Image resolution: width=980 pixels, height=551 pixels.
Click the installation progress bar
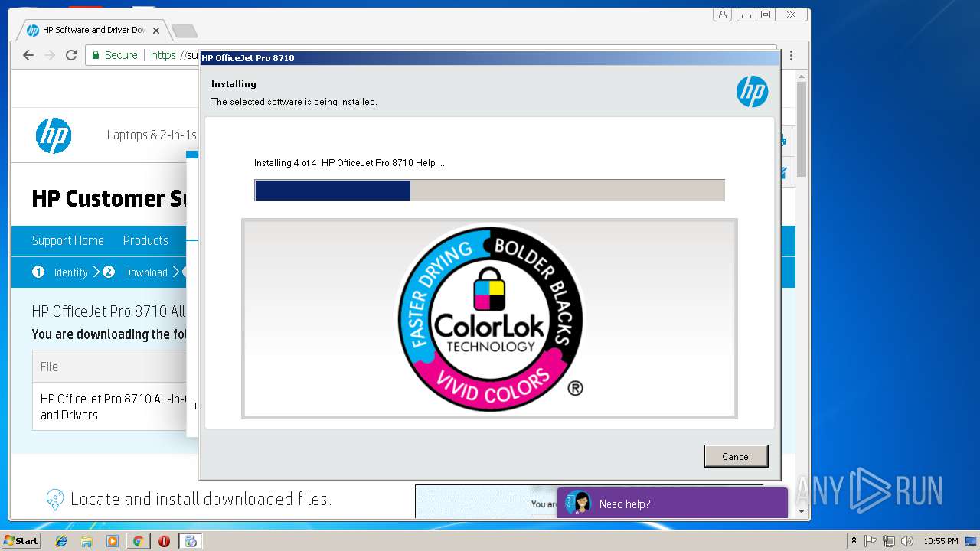point(489,191)
